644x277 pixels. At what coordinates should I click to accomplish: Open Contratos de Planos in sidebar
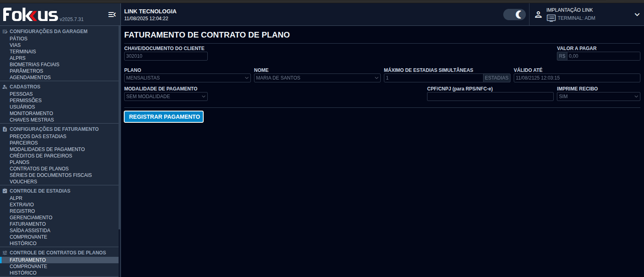pyautogui.click(x=39, y=169)
